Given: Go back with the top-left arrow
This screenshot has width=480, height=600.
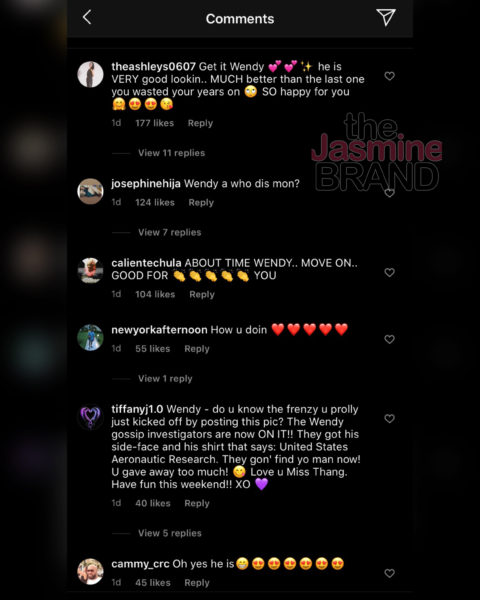Looking at the screenshot, I should pos(87,17).
